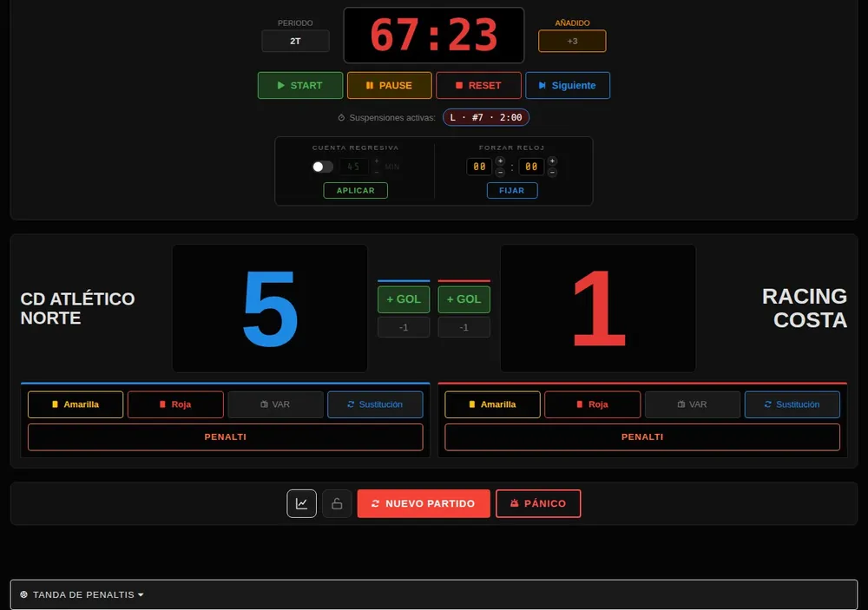Screen dimensions: 868x610
Task: Start the match clock
Action: [x=300, y=85]
